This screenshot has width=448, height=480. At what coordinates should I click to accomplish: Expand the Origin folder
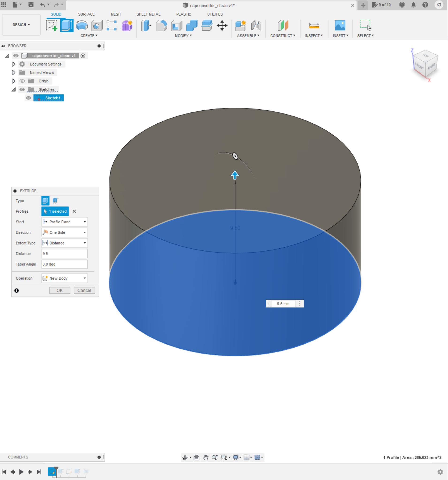(14, 81)
